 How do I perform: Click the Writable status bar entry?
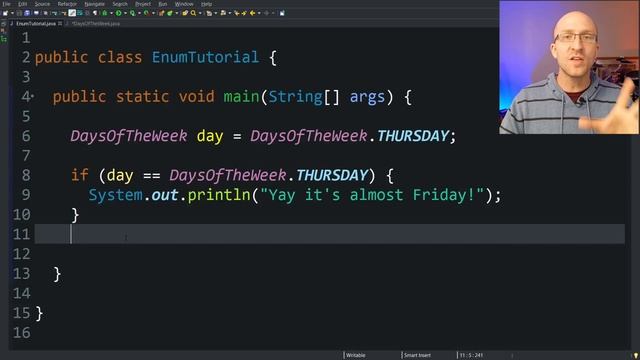pyautogui.click(x=356, y=355)
